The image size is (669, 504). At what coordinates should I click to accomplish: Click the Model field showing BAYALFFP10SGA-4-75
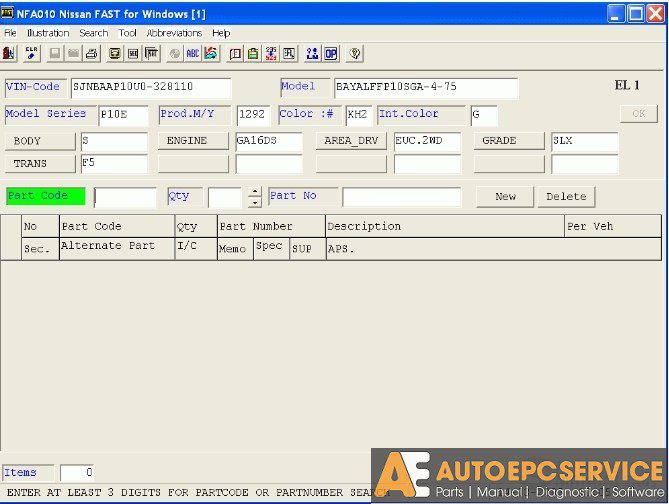coord(426,88)
